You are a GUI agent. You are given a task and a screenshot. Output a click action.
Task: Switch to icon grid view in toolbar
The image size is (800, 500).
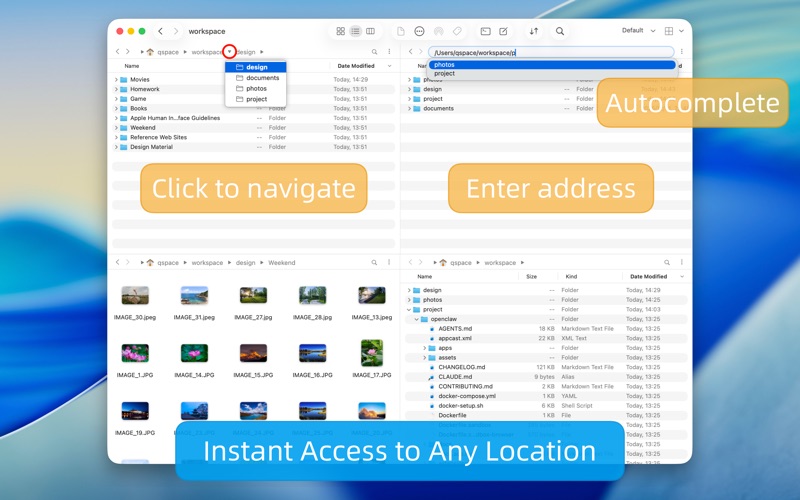tap(340, 31)
